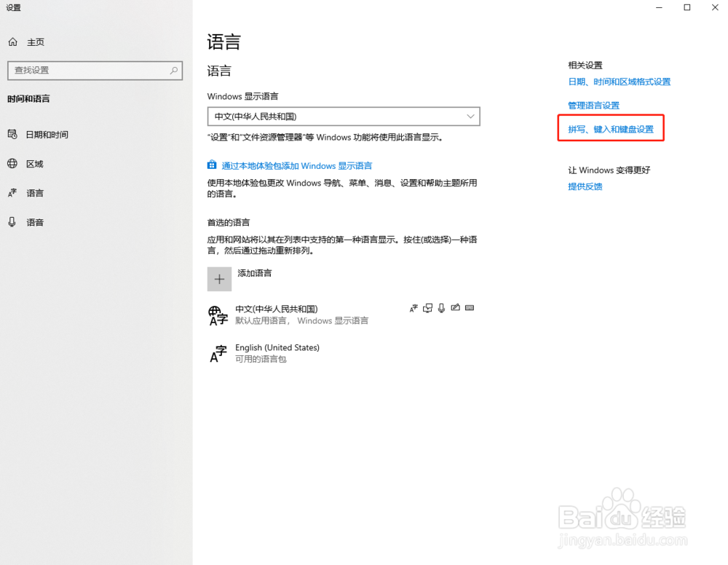The height and width of the screenshot is (565, 728).
Task: Select the 日期和时间 calendar icon in sidebar
Action: (x=12, y=135)
